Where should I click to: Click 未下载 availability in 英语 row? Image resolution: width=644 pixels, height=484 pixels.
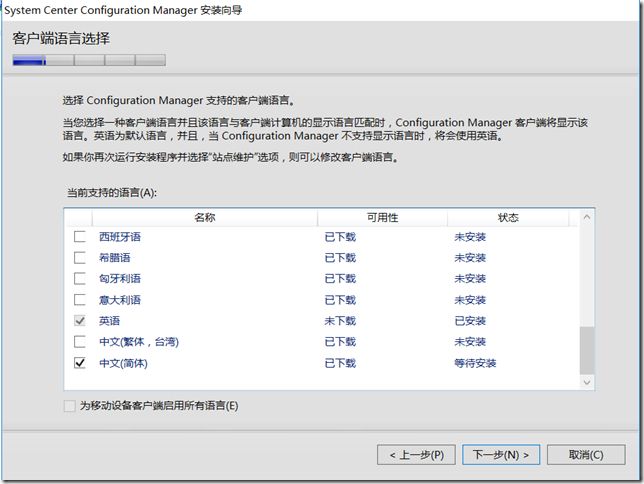(x=340, y=320)
